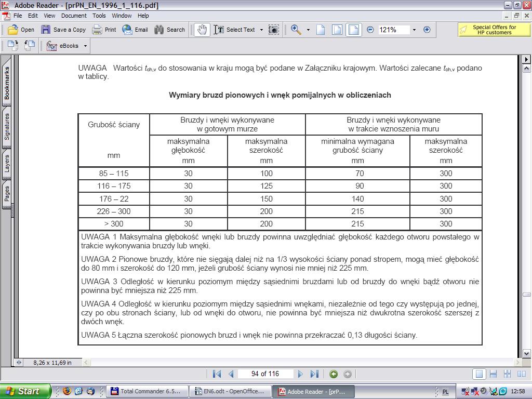
Task: Switch to Single Page layout
Action: [479, 374]
